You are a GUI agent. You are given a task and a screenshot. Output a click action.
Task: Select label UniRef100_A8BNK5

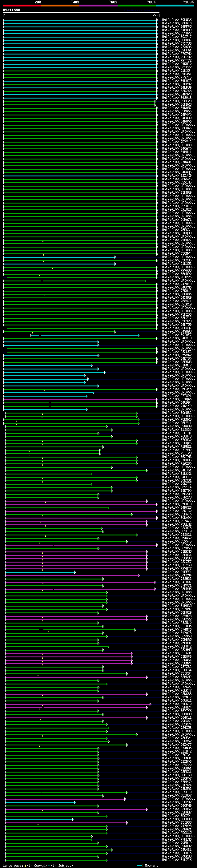point(177,419)
